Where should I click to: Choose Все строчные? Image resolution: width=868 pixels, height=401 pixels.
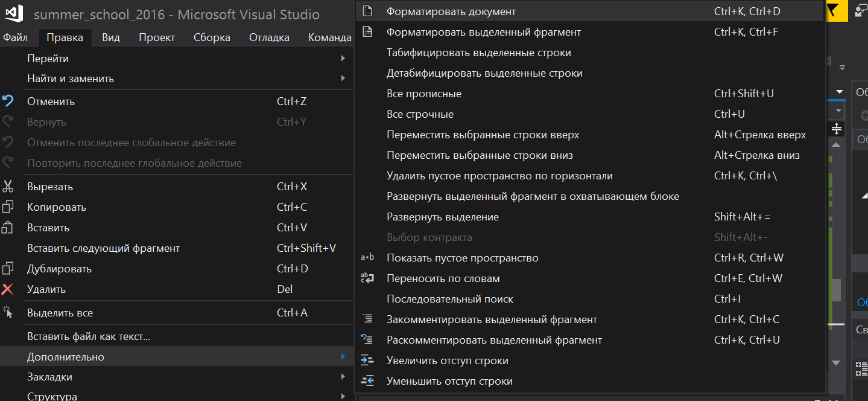coord(589,114)
